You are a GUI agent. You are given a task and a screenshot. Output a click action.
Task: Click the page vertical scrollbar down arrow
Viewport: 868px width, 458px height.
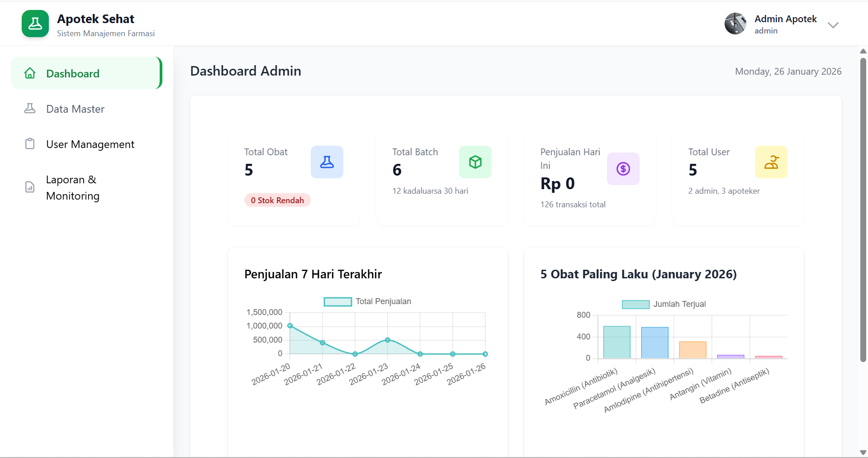(x=863, y=453)
